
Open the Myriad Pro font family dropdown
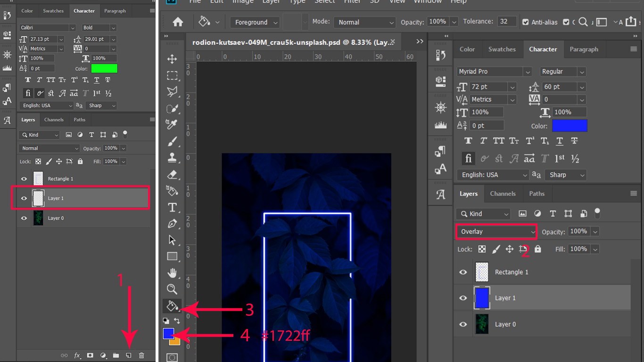[495, 72]
